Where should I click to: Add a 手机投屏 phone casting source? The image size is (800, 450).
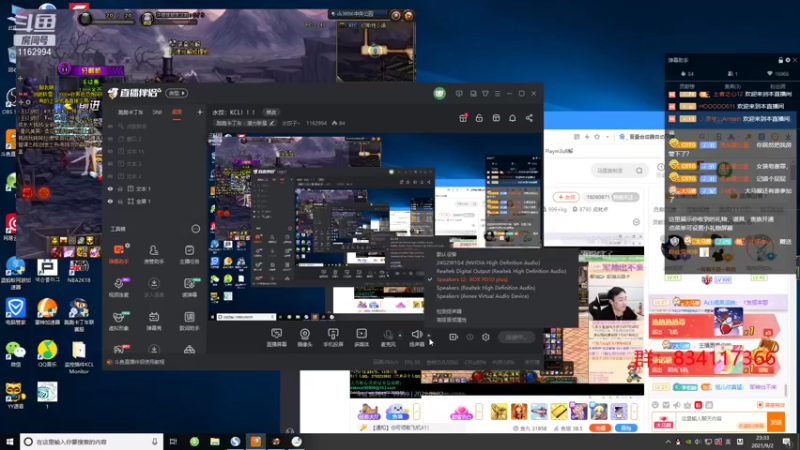pyautogui.click(x=333, y=337)
